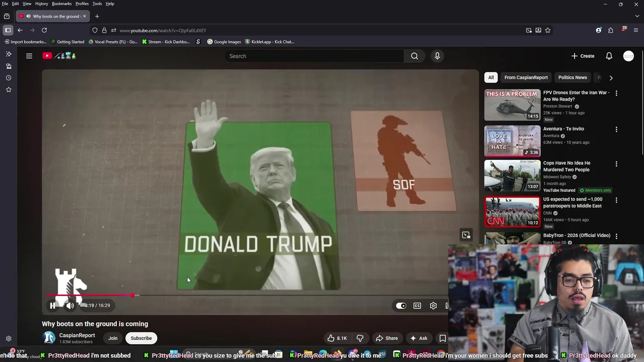644x362 pixels.
Task: Open FPV Drones Enter the Iran War thumbnail
Action: (512, 105)
